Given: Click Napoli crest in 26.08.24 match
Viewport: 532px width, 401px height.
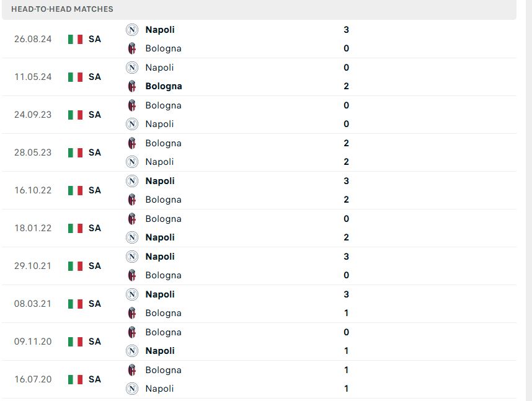Looking at the screenshot, I should (132, 30).
